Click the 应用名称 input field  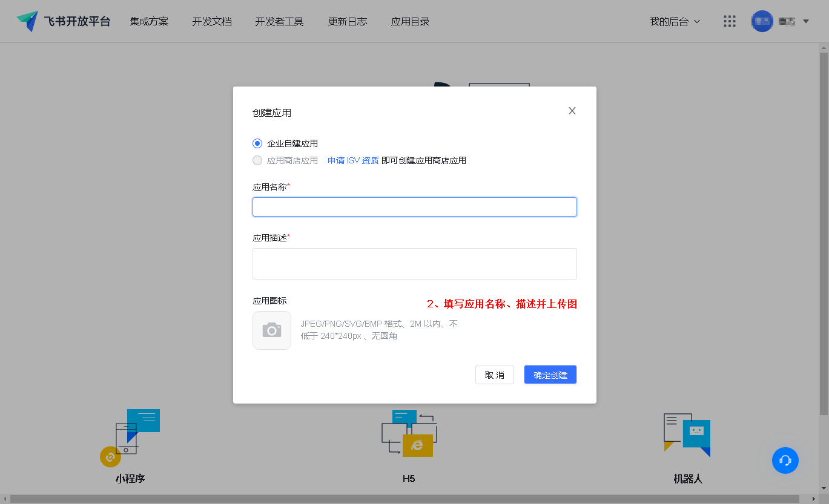pos(414,207)
